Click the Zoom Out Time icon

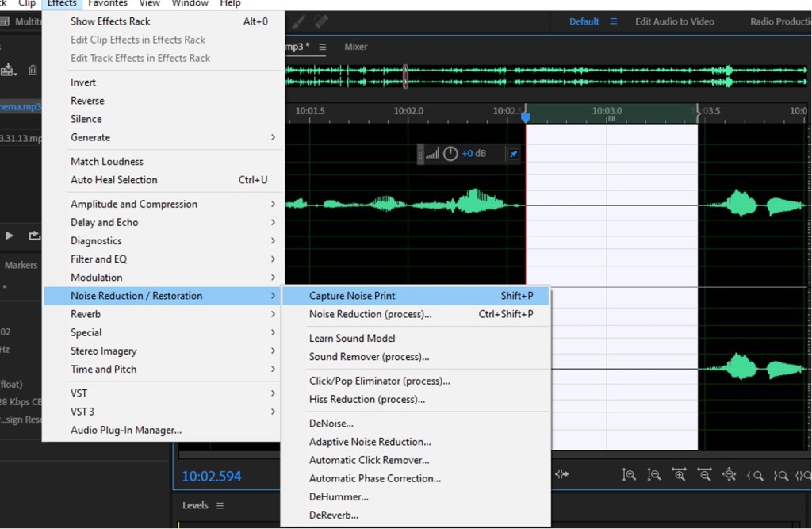705,475
